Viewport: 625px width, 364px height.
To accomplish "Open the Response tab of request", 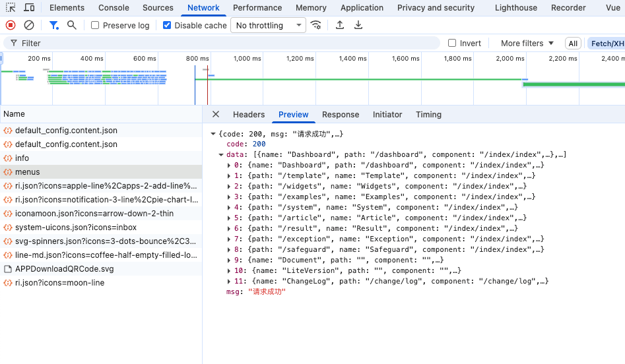I will 341,114.
